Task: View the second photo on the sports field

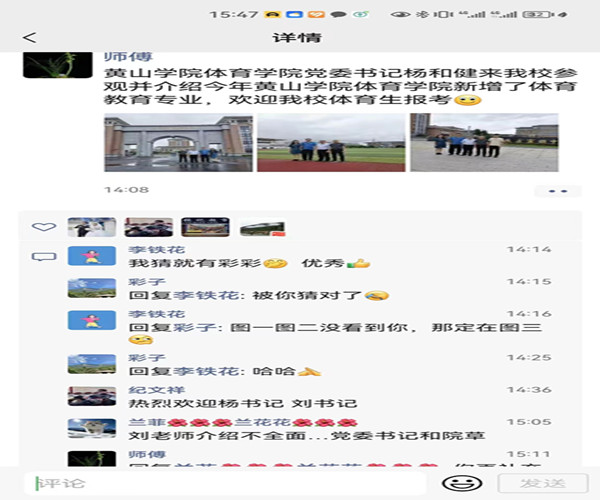Action: click(x=331, y=142)
